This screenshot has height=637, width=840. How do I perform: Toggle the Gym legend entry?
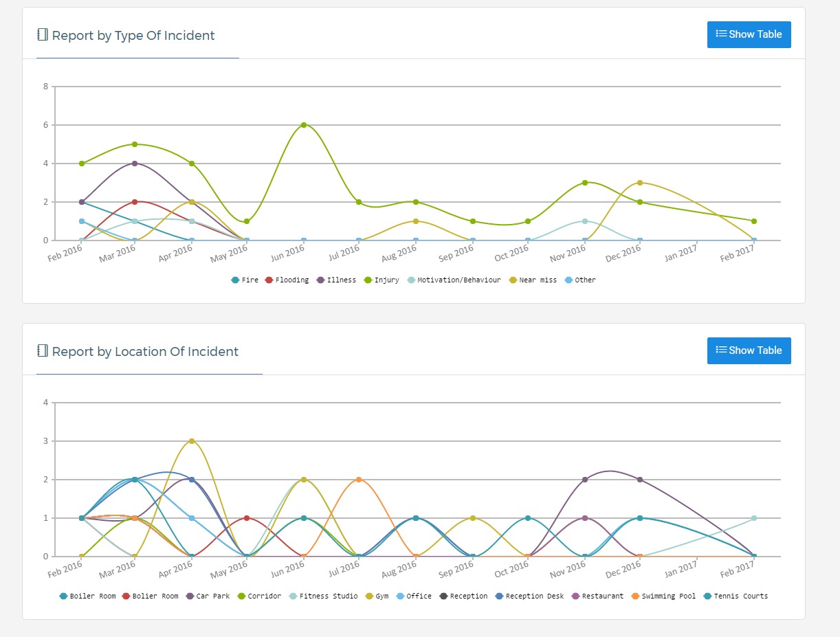click(376, 596)
